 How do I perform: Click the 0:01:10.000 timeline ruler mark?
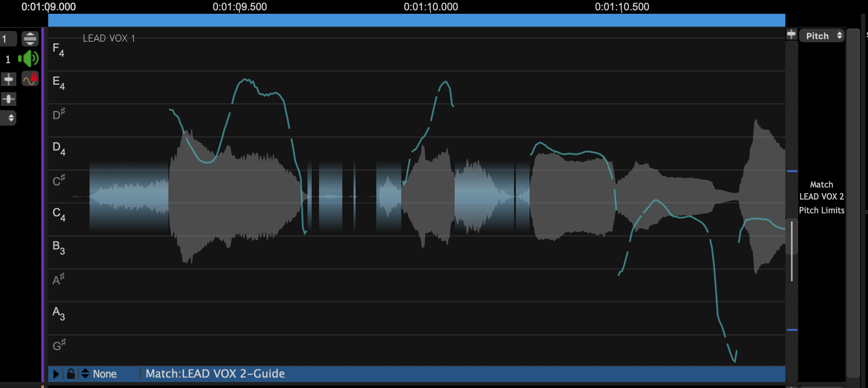click(x=431, y=7)
